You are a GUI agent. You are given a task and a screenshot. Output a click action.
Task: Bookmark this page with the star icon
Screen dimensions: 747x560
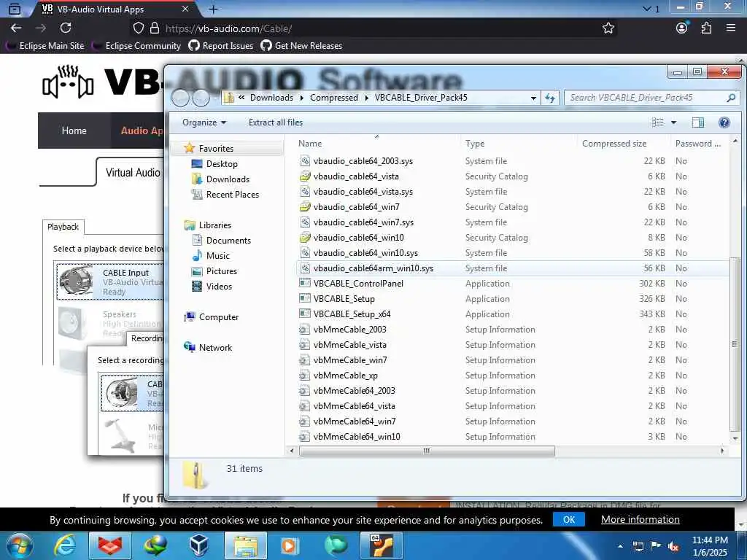[x=608, y=28]
